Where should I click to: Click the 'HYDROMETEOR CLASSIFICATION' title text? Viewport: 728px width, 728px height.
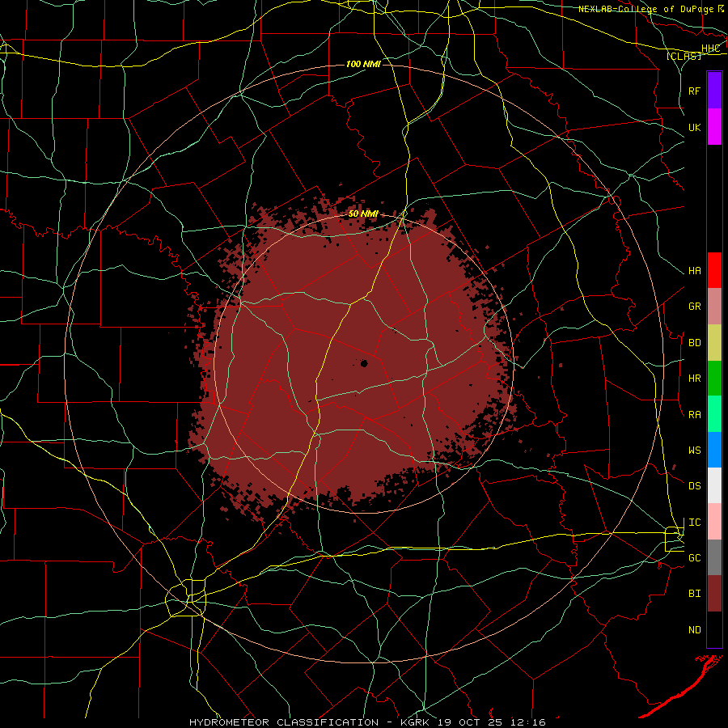(284, 722)
